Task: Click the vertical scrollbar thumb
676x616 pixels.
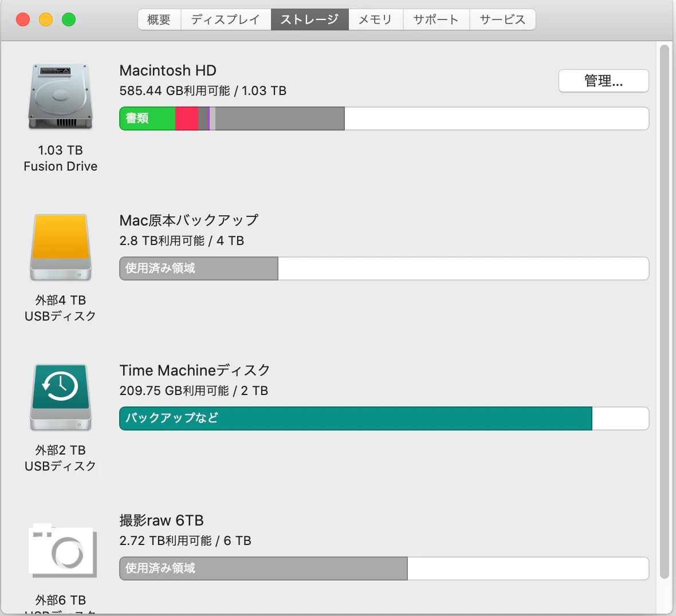Action: click(665, 311)
